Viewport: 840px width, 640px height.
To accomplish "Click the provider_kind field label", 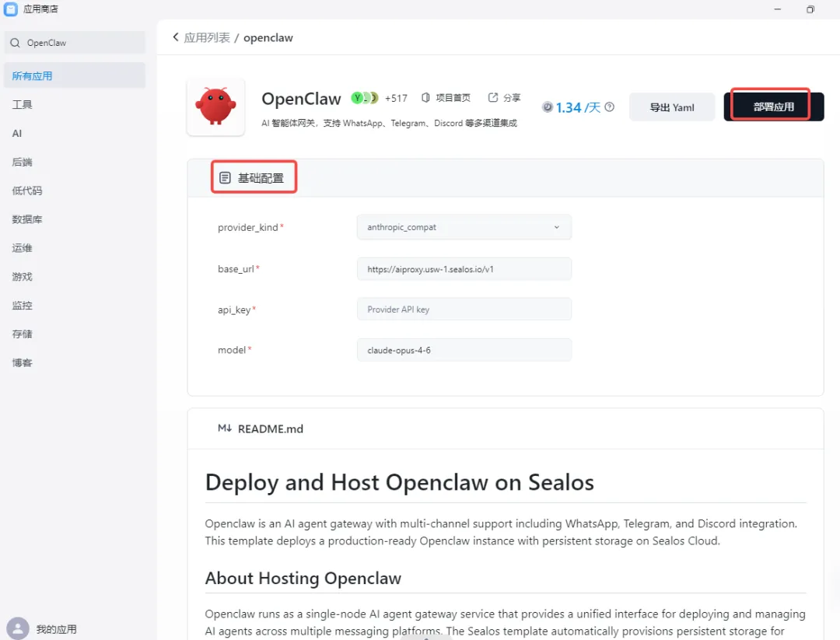I will 248,227.
